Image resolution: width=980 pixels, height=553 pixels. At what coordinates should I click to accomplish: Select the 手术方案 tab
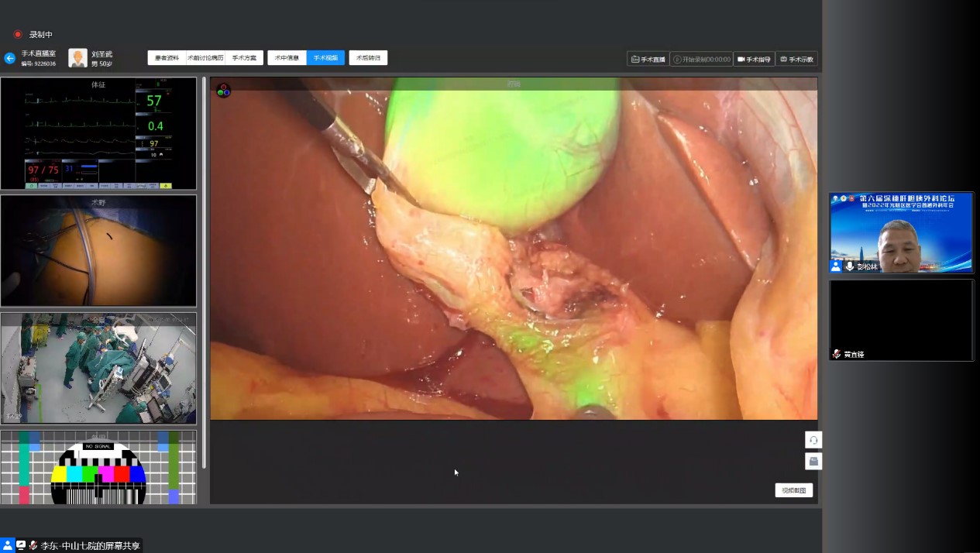[244, 58]
